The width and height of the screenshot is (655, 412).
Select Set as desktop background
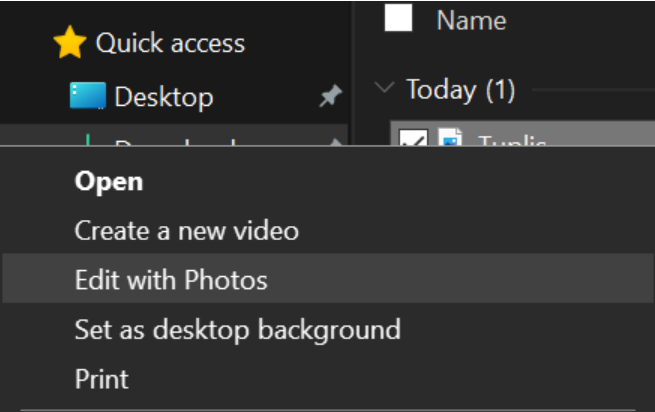coord(237,329)
